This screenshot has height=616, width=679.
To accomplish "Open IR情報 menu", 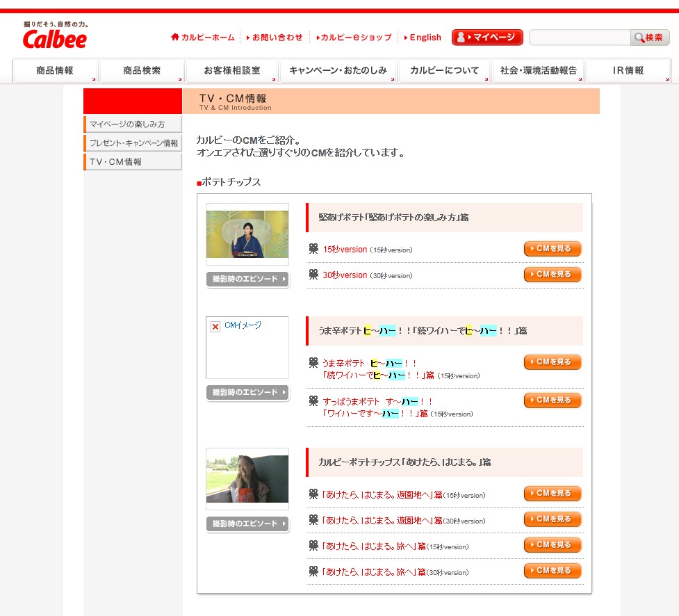I will tap(628, 70).
